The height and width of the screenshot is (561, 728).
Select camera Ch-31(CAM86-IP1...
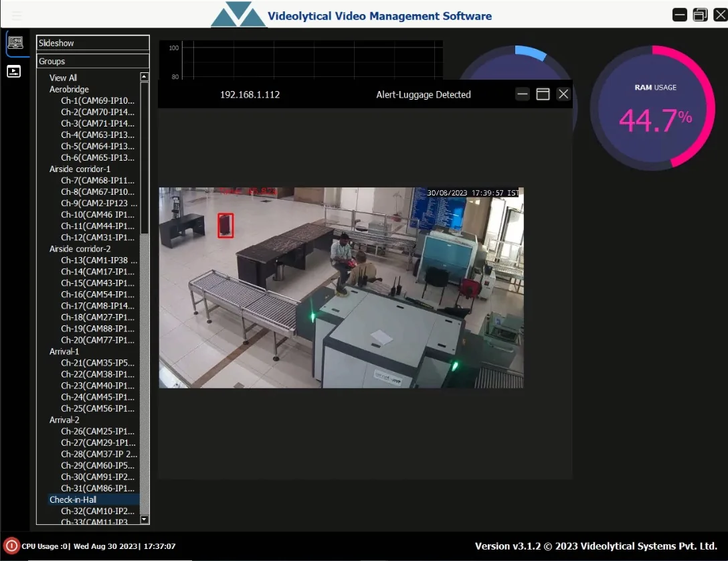click(98, 488)
